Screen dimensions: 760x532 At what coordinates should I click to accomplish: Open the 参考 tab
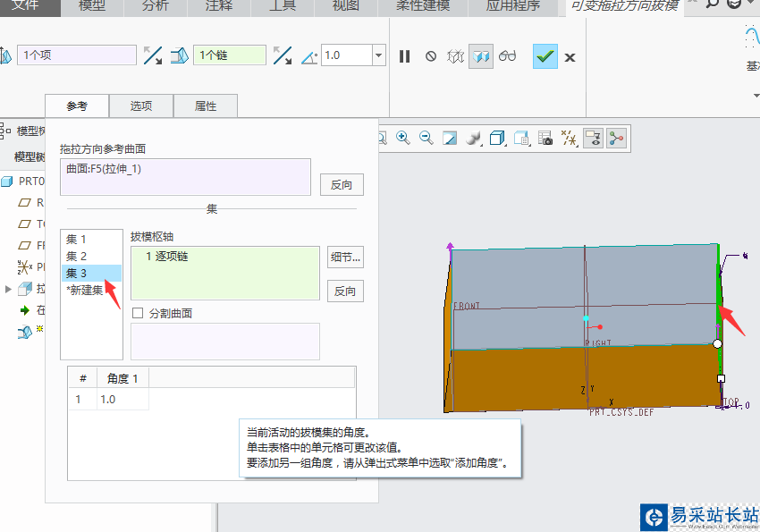pos(77,106)
